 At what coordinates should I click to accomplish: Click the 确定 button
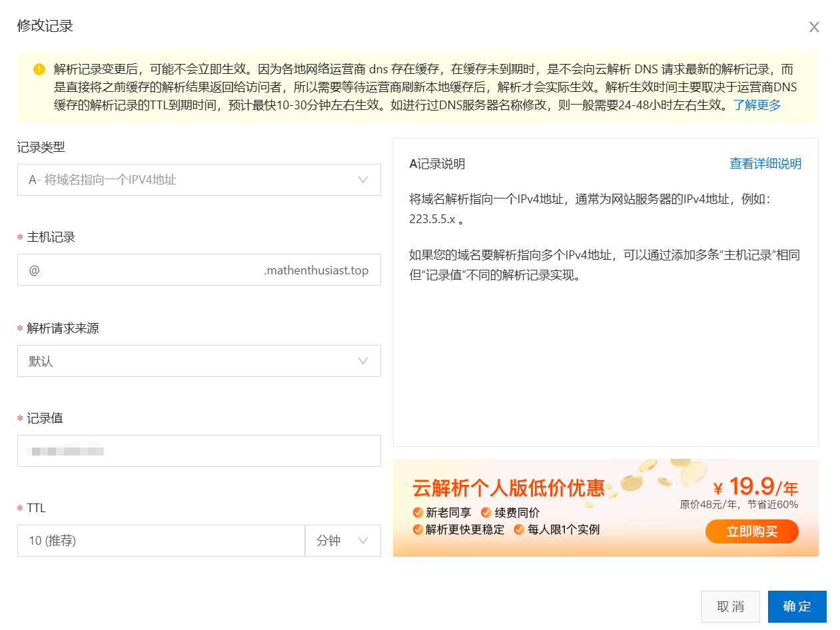[797, 607]
